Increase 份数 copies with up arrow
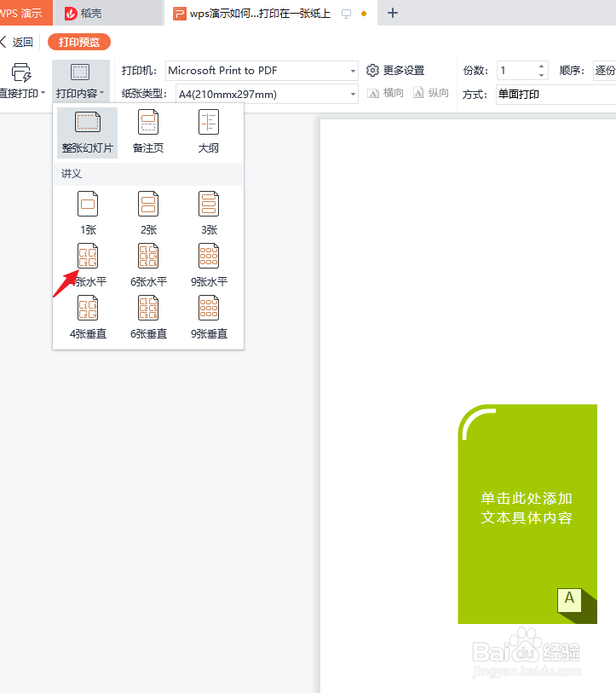616x693 pixels. [541, 66]
